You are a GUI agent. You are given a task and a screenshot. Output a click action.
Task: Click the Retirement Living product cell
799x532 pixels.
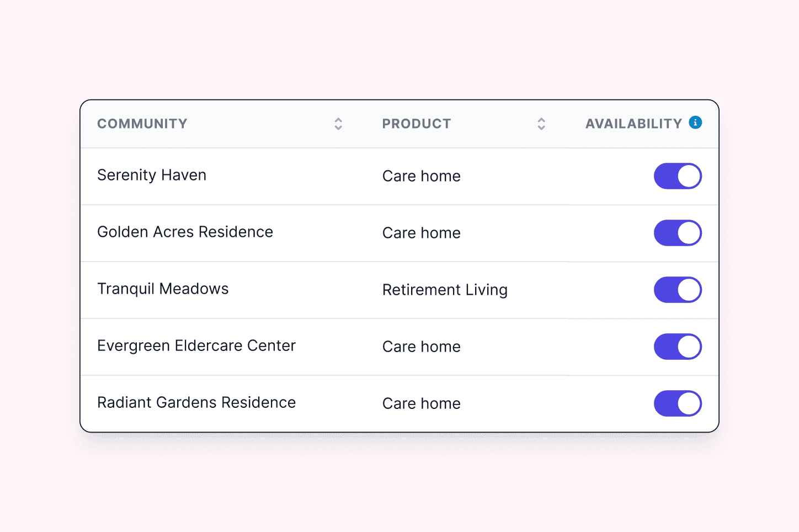[445, 290]
